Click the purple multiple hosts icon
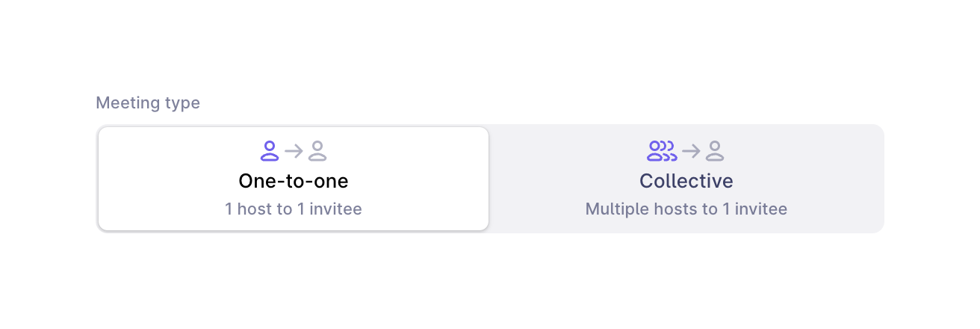The width and height of the screenshot is (980, 329). [661, 151]
